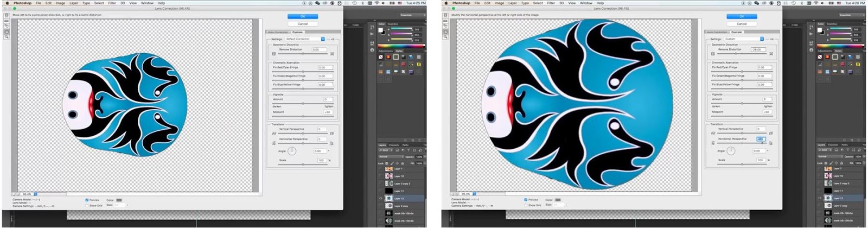Click Lock transparent pixels icon, left screenshot
Viewport: 868px width, 228px height.
point(387,163)
